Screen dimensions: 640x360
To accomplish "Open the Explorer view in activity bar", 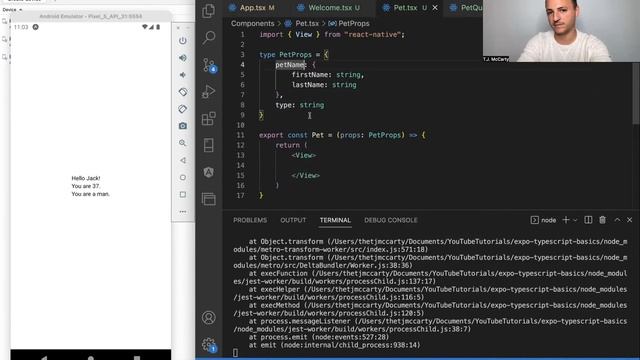I will (x=209, y=11).
